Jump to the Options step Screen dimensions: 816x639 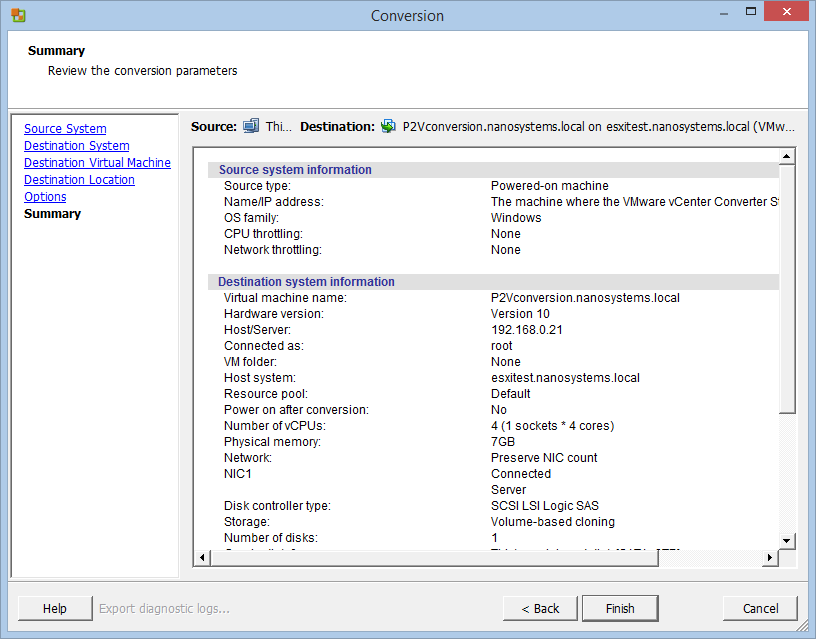click(x=45, y=197)
